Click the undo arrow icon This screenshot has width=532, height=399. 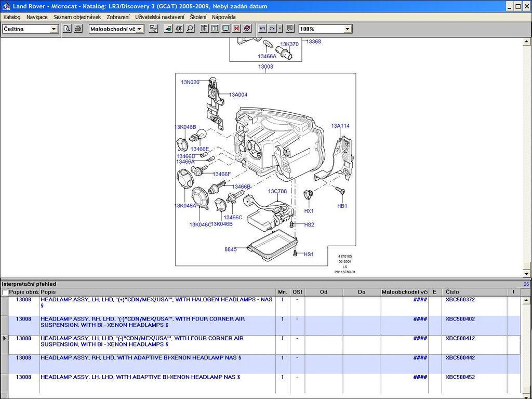click(262, 29)
